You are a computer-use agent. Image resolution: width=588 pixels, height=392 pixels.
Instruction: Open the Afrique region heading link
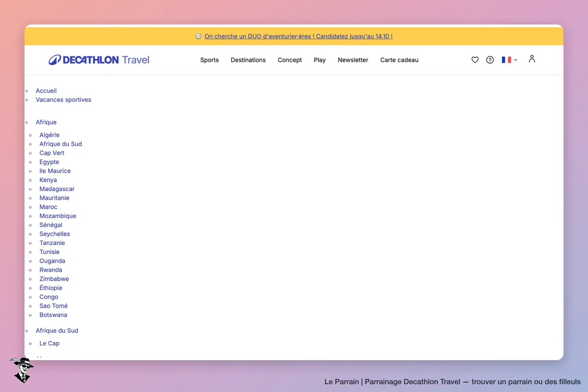tap(46, 122)
